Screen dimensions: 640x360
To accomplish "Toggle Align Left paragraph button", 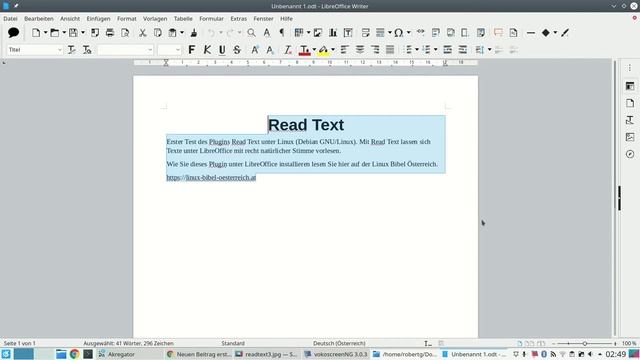I will click(x=344, y=50).
